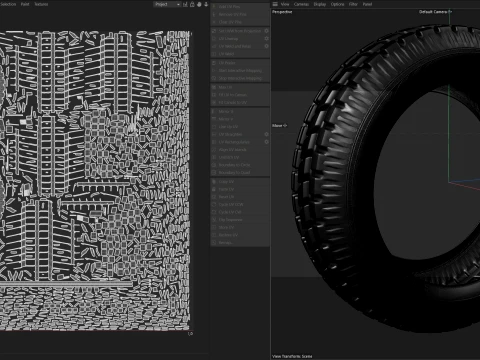Open the View menu in viewport

[285, 4]
